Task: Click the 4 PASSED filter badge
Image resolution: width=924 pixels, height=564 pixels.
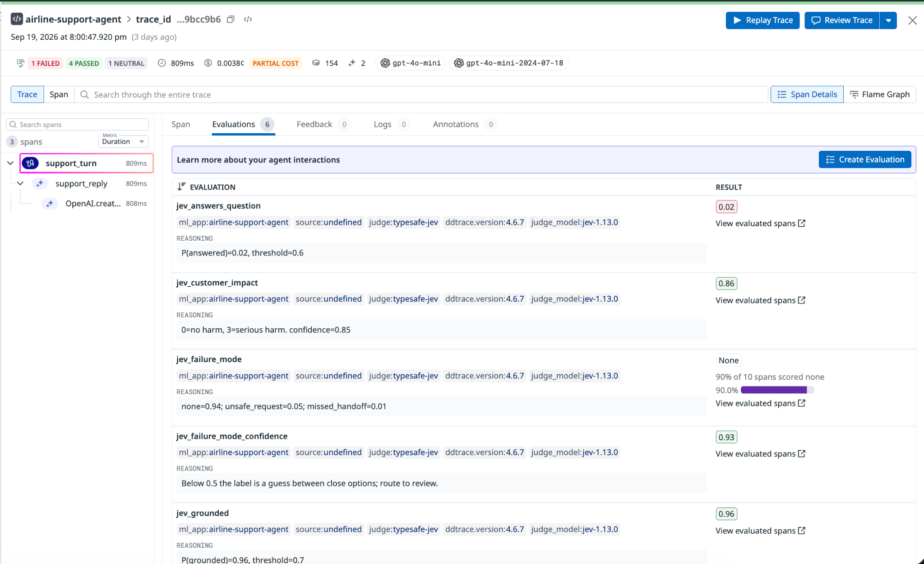Action: coord(83,63)
